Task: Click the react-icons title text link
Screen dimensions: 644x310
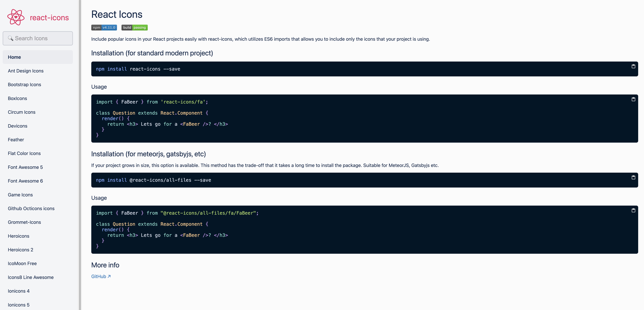Action: point(49,17)
